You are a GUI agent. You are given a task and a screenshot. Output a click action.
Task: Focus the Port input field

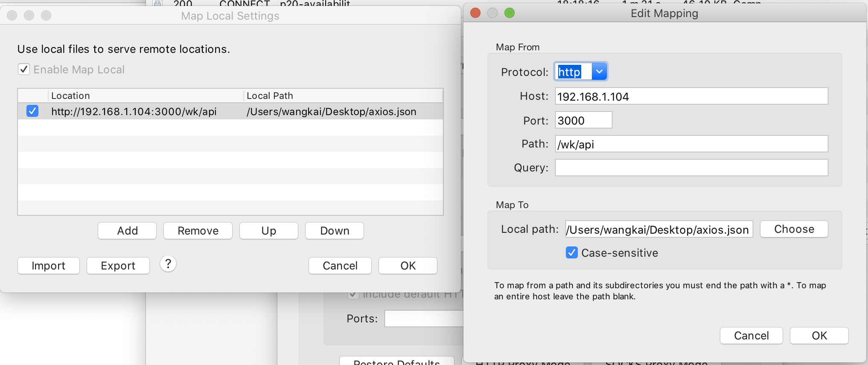coord(583,120)
